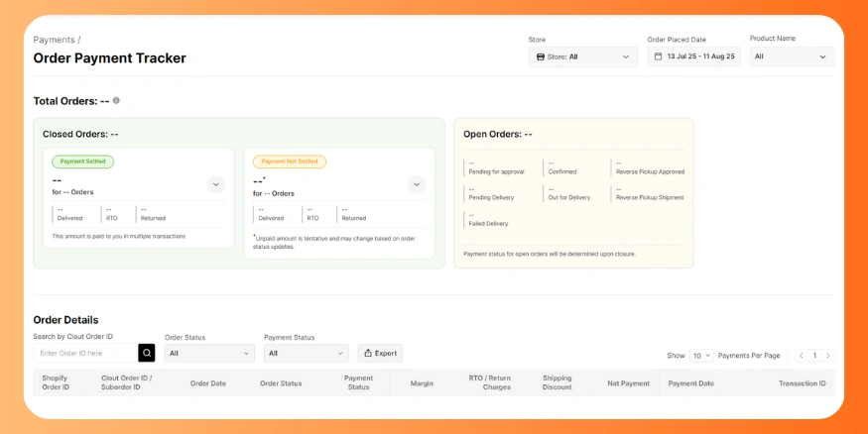Open the Order Status filter dropdown
Screen dimensions: 868x434
point(209,353)
